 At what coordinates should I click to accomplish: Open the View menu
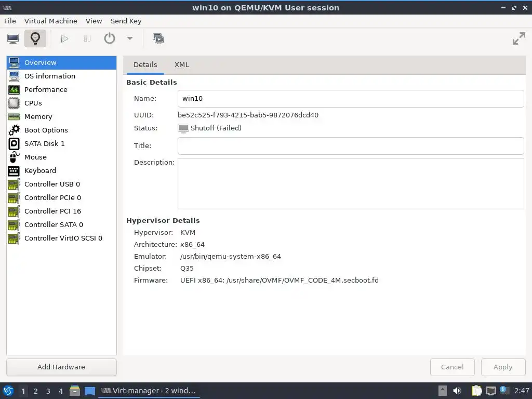94,21
